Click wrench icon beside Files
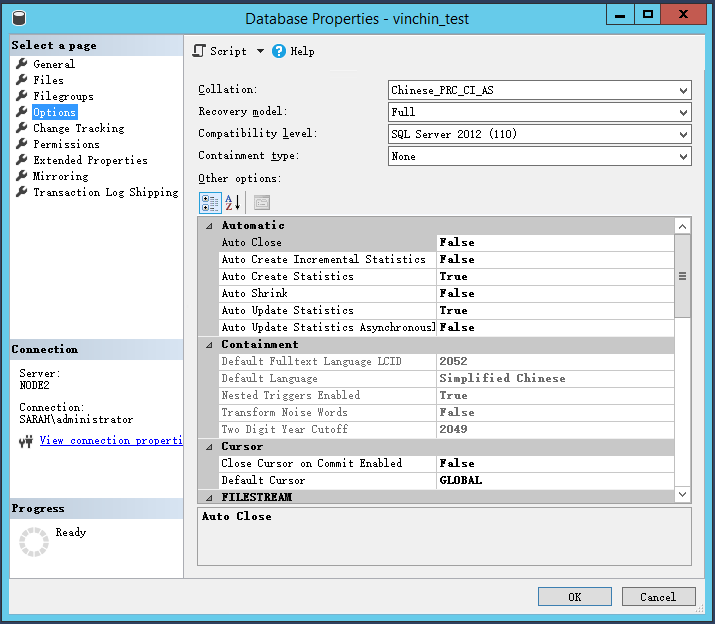715x624 pixels. tap(21, 79)
